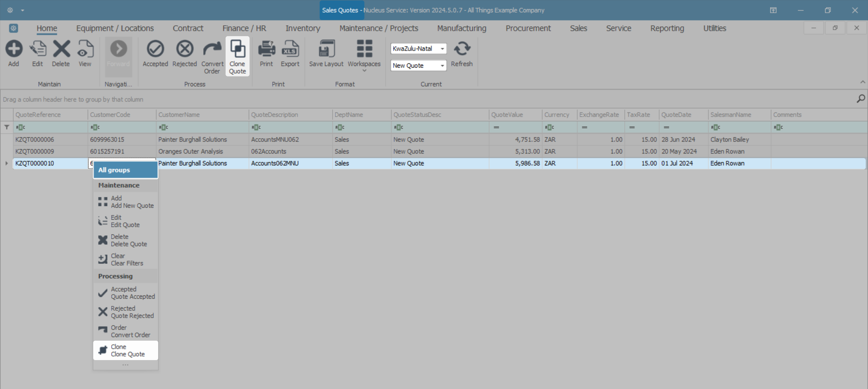
Task: Select quote row KZQT0000006
Action: pyautogui.click(x=35, y=140)
